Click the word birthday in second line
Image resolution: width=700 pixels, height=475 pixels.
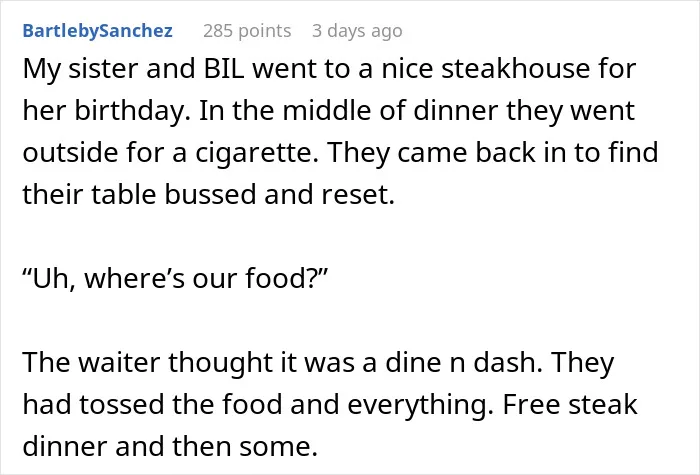click(129, 111)
